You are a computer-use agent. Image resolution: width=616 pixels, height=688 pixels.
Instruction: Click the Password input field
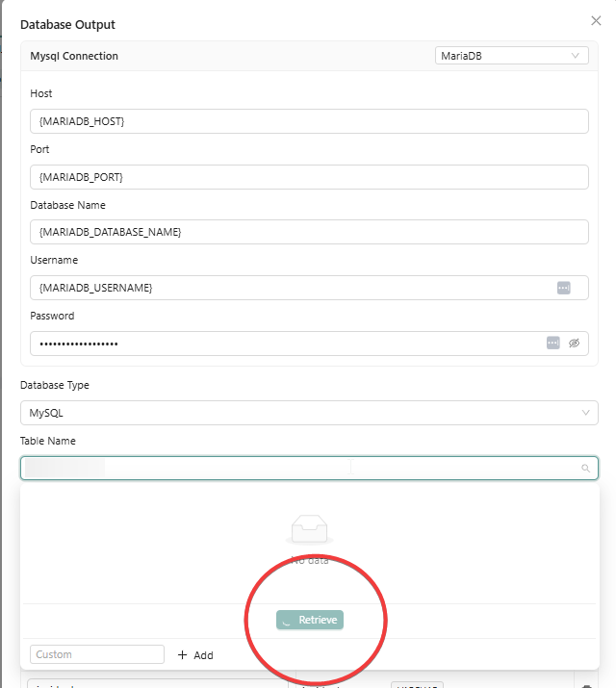click(x=284, y=344)
